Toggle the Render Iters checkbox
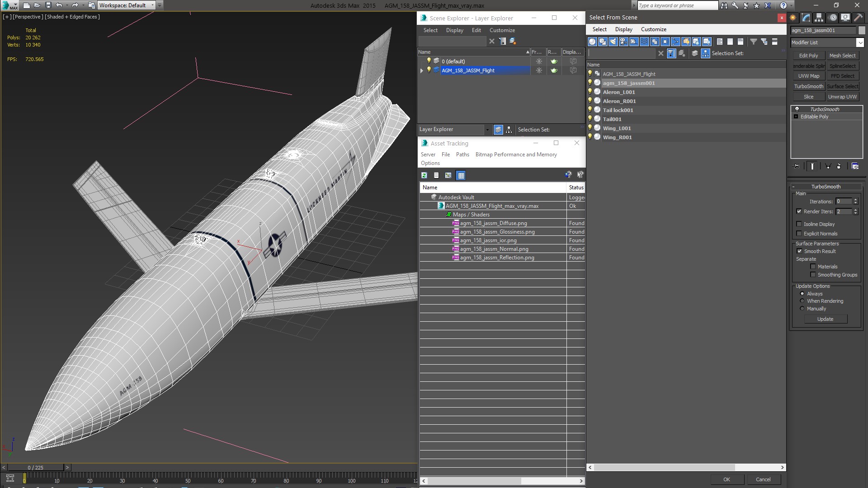The image size is (868, 488). click(799, 211)
